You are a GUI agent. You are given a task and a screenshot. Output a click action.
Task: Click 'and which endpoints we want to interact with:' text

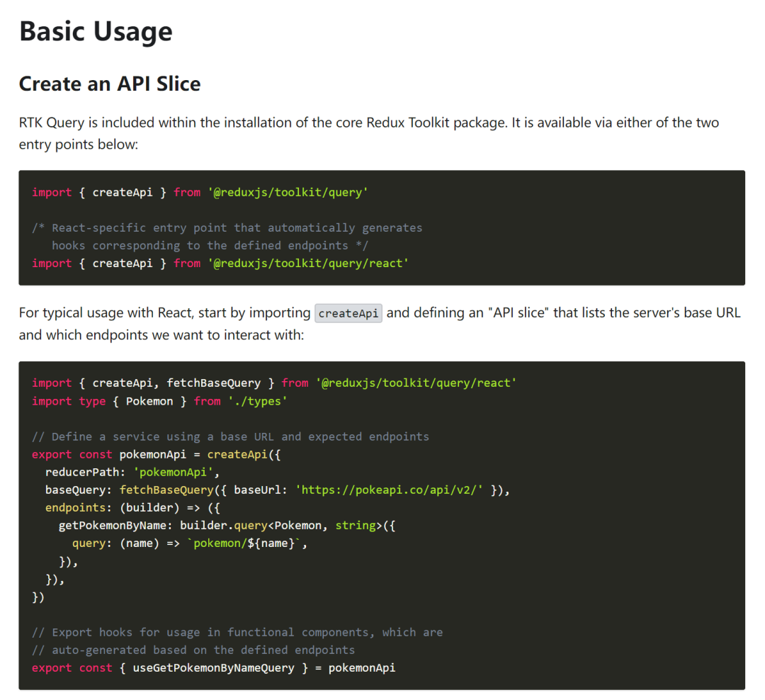click(161, 335)
